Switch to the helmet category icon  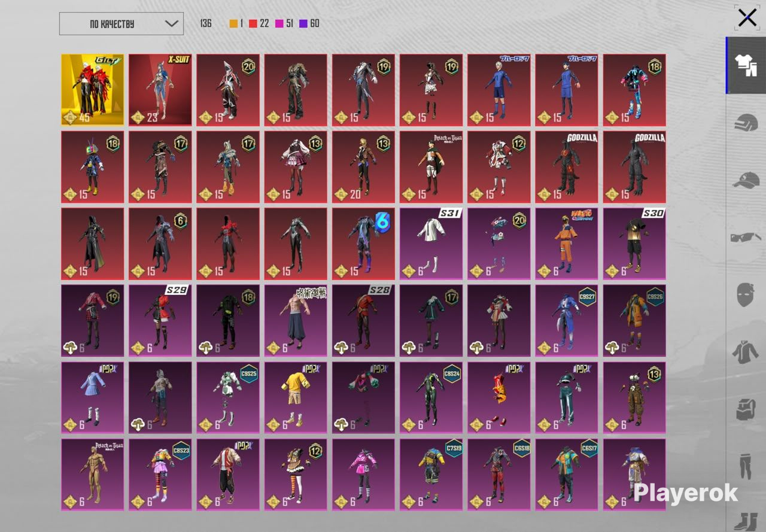coord(746,123)
